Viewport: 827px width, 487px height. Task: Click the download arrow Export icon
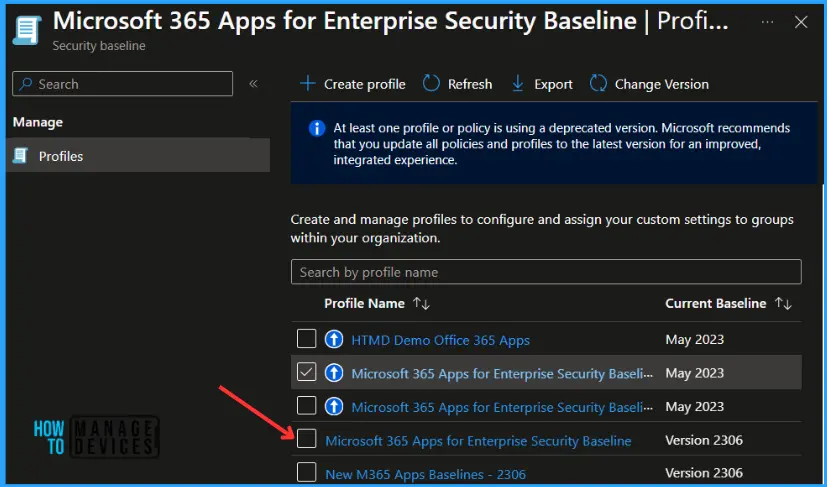518,83
